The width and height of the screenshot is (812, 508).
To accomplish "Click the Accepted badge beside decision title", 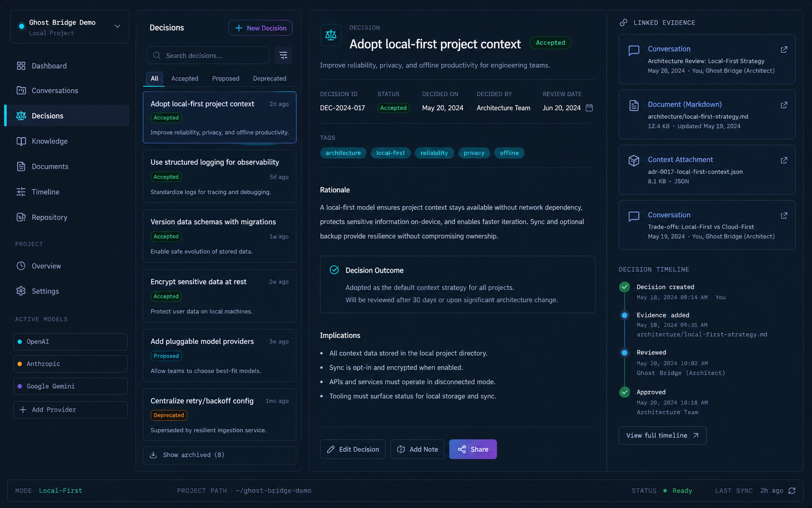I will (550, 43).
